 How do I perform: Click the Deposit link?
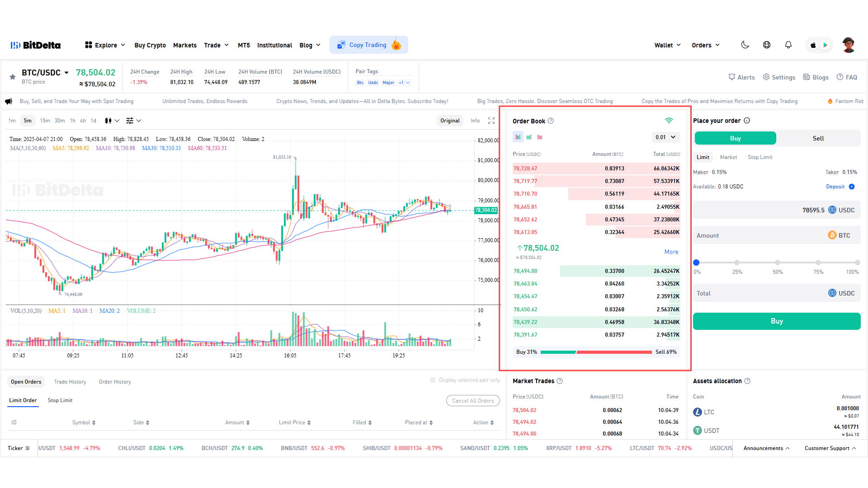pyautogui.click(x=835, y=187)
